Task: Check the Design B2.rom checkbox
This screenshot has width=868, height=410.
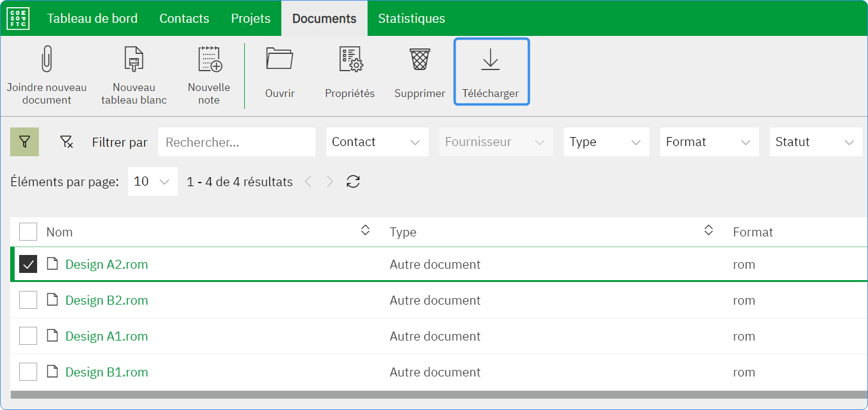Action: pos(28,300)
